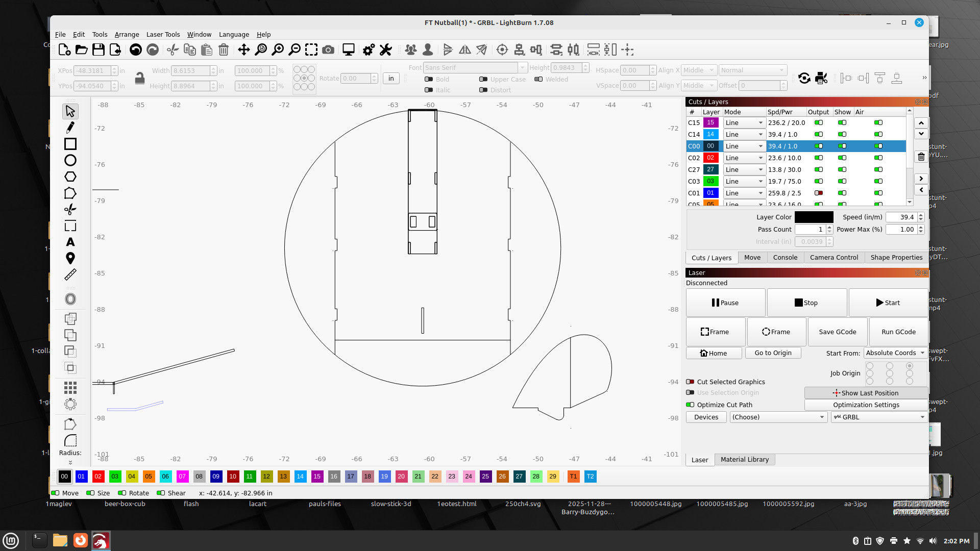Pick palette color swatch 07 magenta
The image size is (980, 551).
point(182,476)
